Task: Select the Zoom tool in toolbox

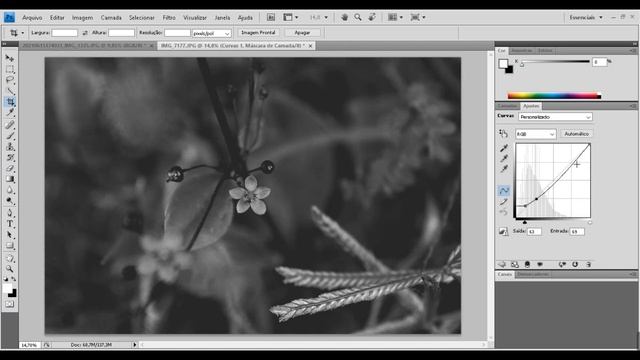Action: (x=9, y=269)
